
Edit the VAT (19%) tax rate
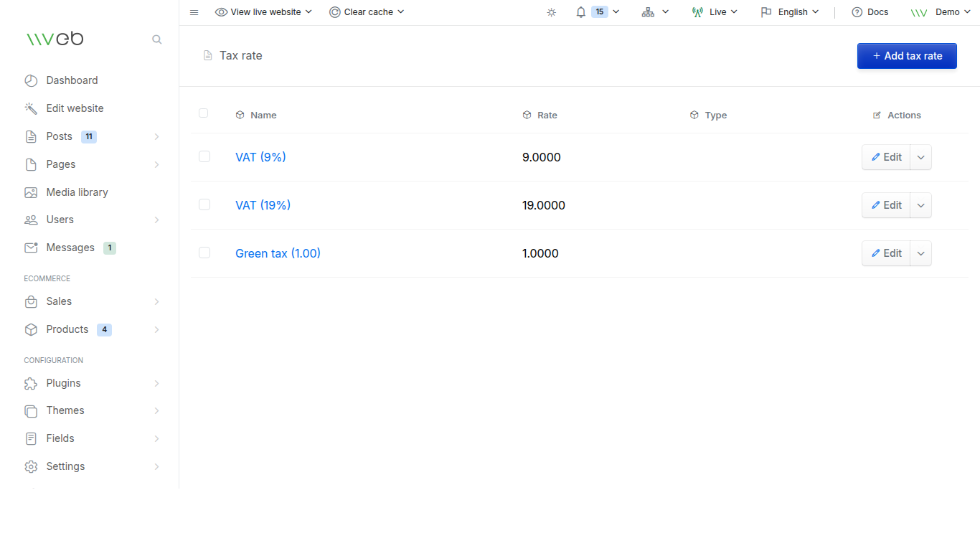pos(886,205)
